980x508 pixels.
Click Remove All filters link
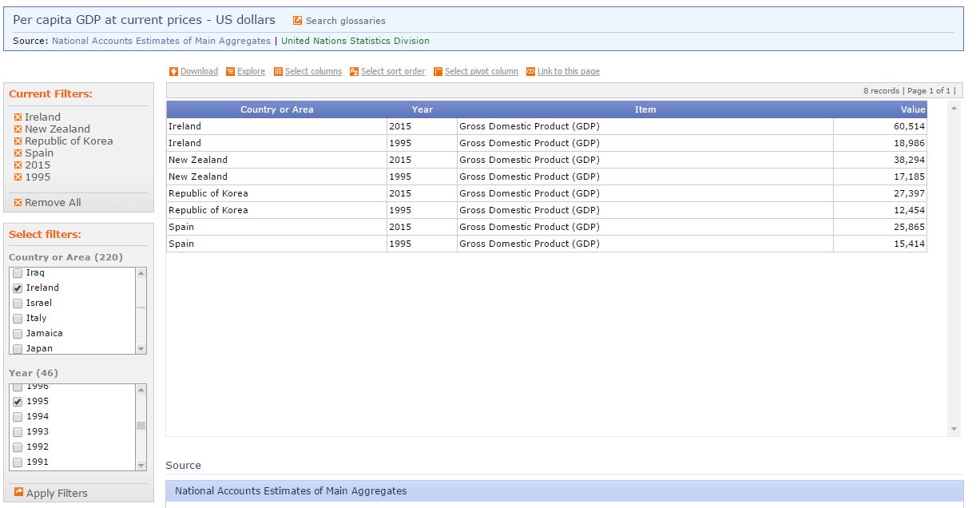click(52, 203)
